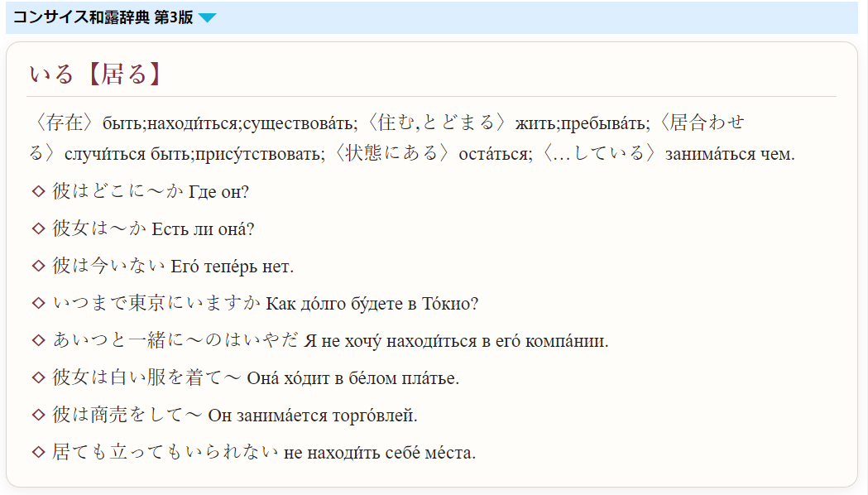Image resolution: width=868 pixels, height=495 pixels.
Task: Click the diamond bullet beside 居ても立っても
Action: 38,452
